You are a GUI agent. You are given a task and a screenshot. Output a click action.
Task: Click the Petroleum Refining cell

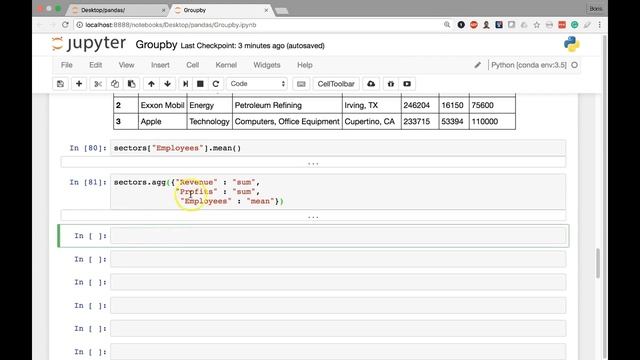click(x=287, y=105)
